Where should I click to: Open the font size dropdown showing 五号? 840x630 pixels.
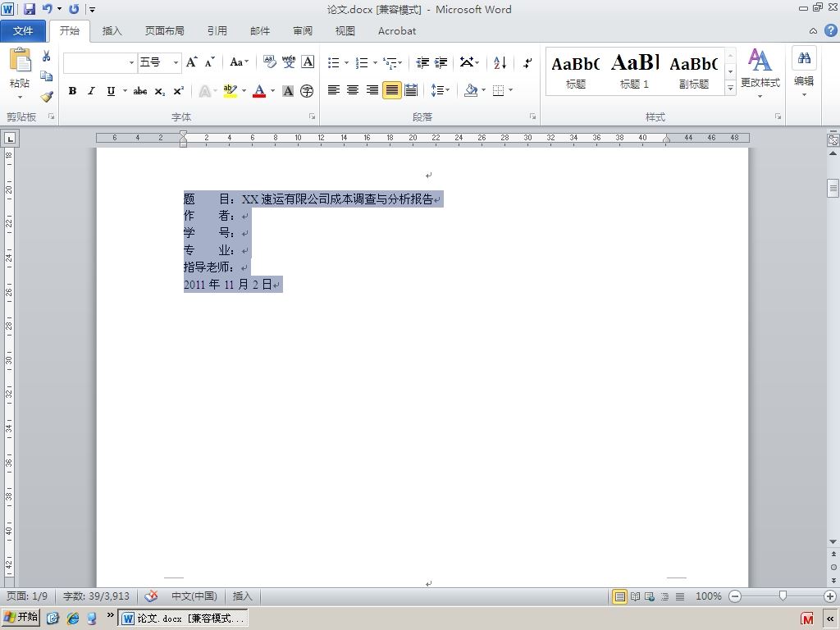click(176, 63)
